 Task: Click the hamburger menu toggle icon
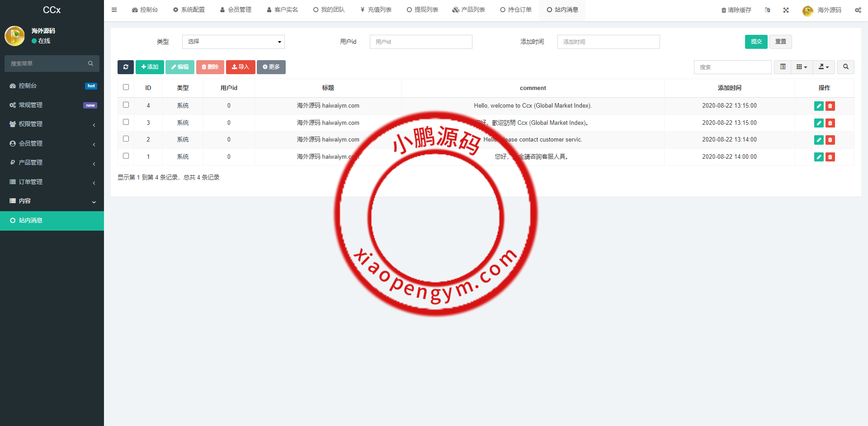[x=114, y=9]
